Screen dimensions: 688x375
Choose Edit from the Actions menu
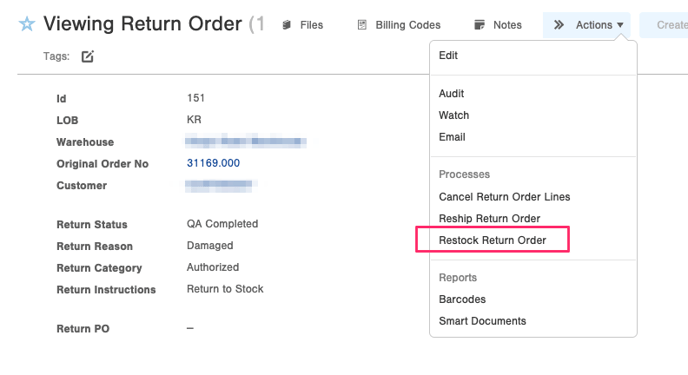448,55
